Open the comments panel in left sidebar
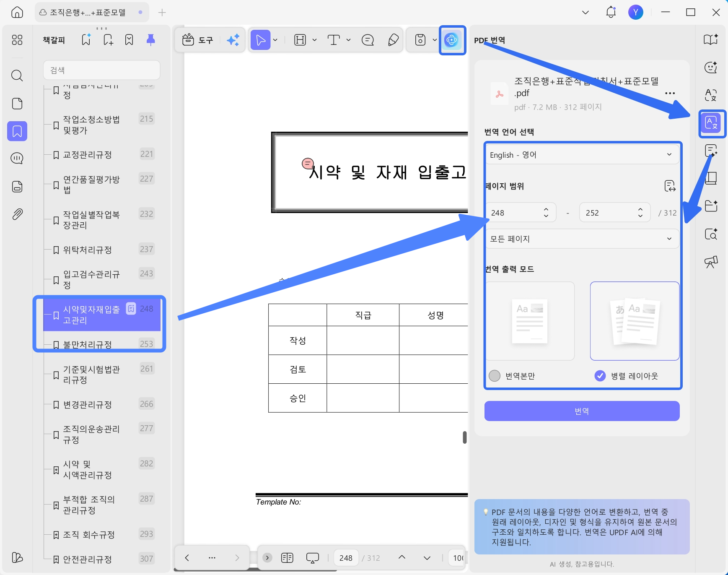Image resolution: width=728 pixels, height=575 pixels. click(x=17, y=159)
